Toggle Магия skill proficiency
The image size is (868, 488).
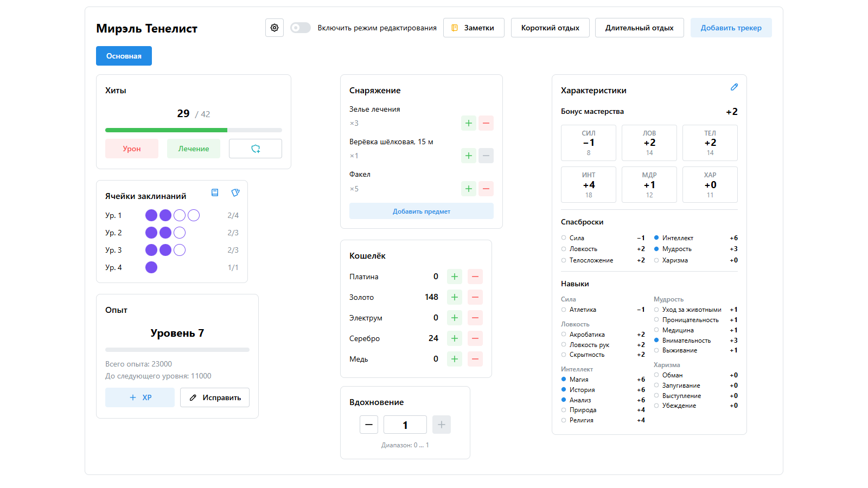pos(564,379)
